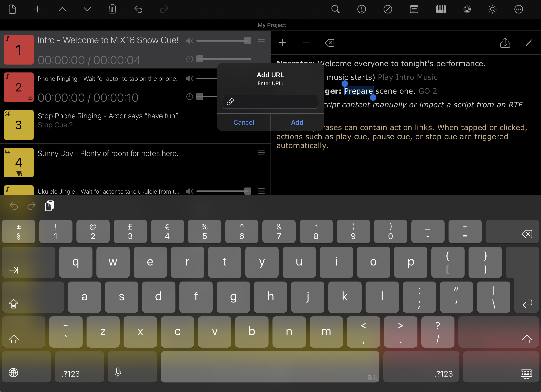Adjust position slider of Intro cue
Screen dimensions: 541x392
[x=224, y=59]
